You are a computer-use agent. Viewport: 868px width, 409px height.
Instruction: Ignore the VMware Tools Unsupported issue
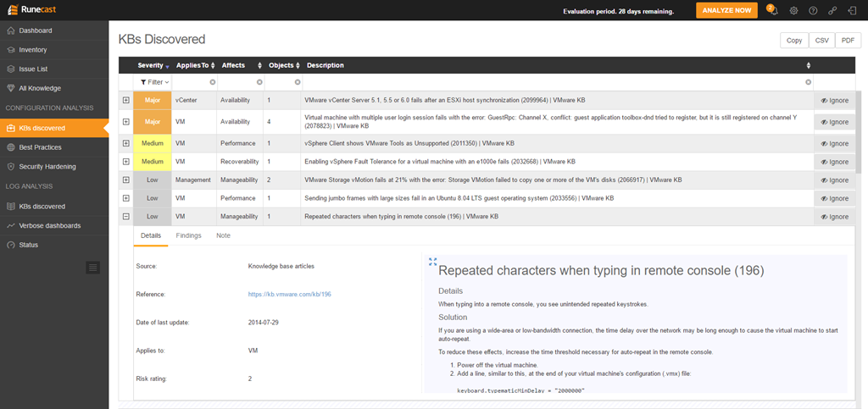(835, 144)
